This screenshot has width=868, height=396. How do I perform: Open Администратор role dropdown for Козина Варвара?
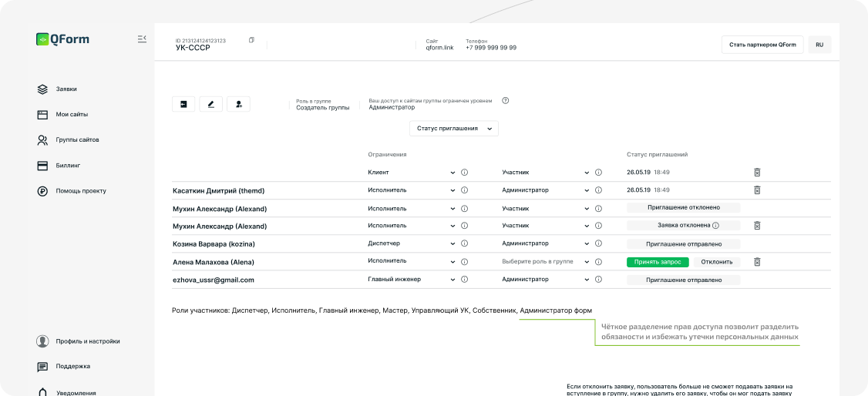tap(546, 243)
